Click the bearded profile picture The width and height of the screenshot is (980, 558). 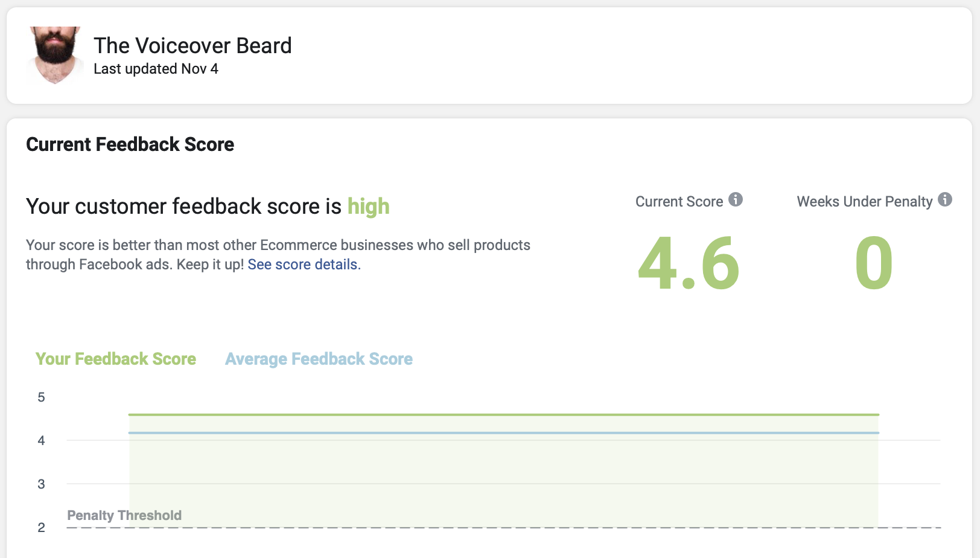click(x=55, y=54)
